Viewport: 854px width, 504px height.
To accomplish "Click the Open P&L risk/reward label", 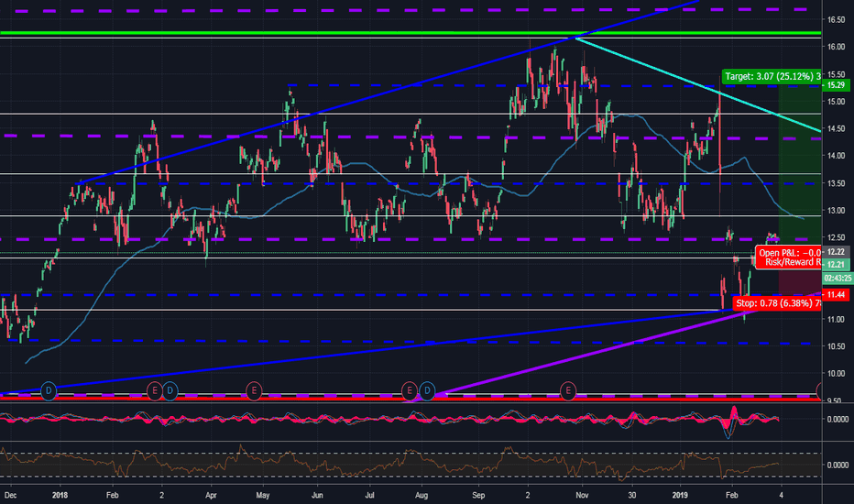I will coord(788,257).
